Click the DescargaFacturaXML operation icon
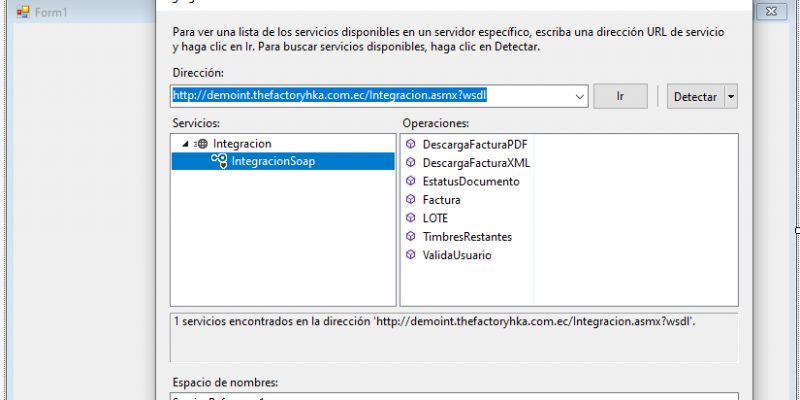The image size is (800, 400). pyautogui.click(x=411, y=163)
